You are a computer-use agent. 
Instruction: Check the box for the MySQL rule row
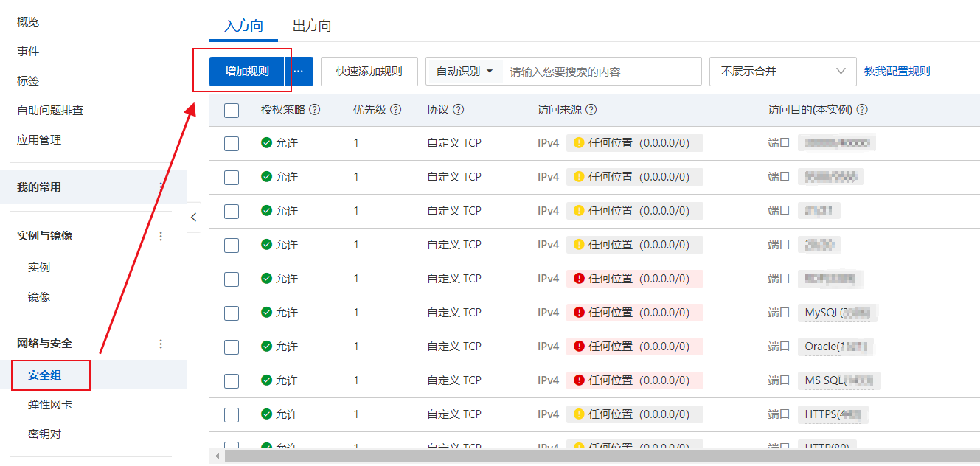232,313
